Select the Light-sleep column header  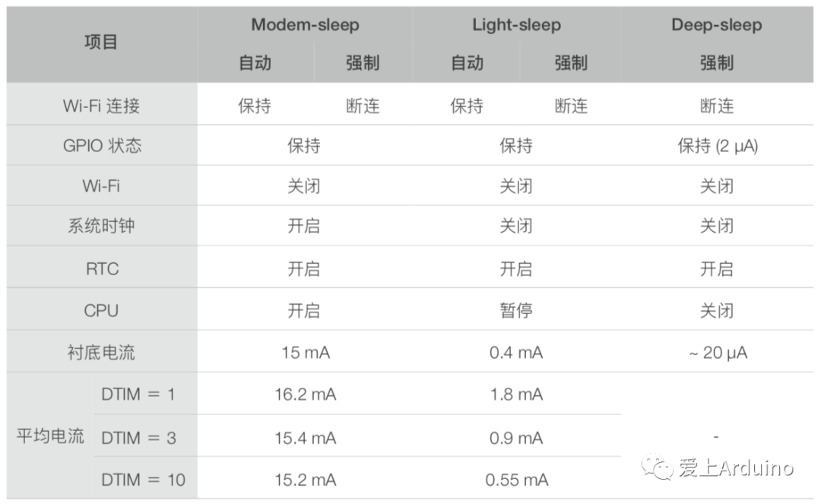point(516,24)
